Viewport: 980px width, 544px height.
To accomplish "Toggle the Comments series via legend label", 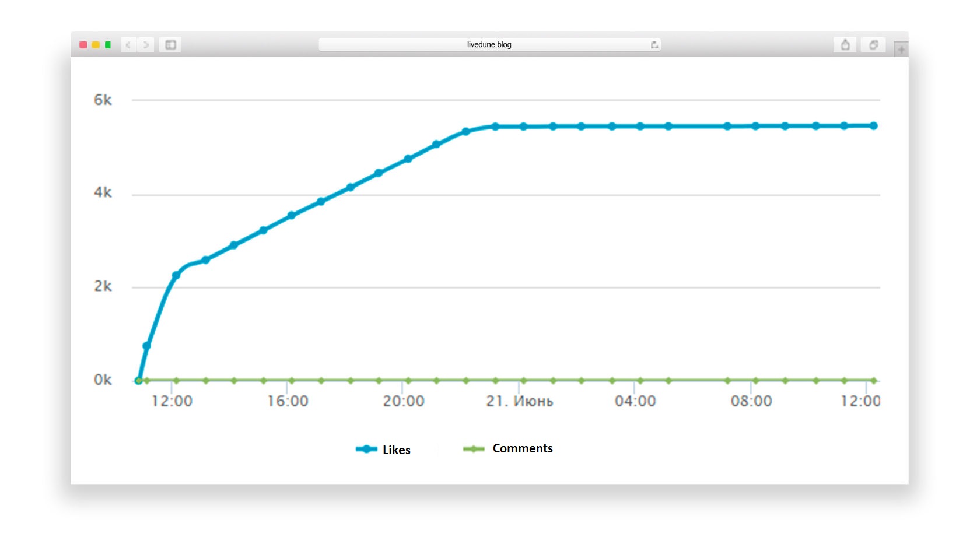I will (x=522, y=448).
